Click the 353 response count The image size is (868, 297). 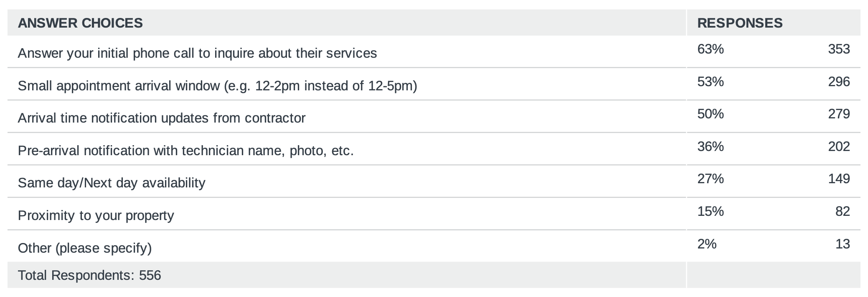(839, 49)
